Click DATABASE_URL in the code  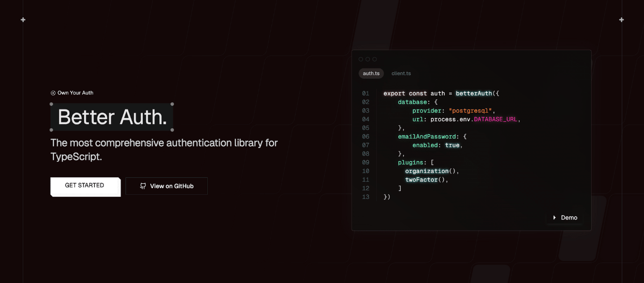click(497, 119)
